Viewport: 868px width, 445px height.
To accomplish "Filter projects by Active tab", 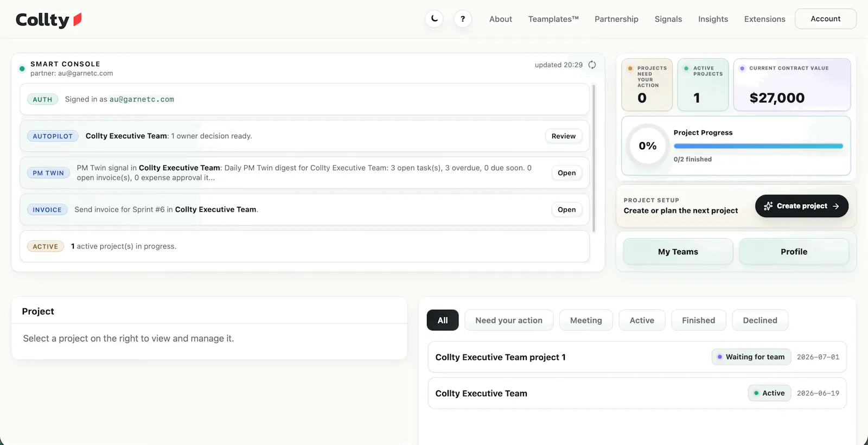I will pos(642,320).
